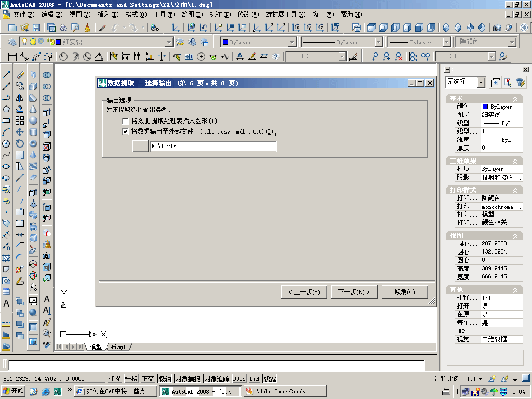Click the 上一步(B) back button

coord(304,292)
